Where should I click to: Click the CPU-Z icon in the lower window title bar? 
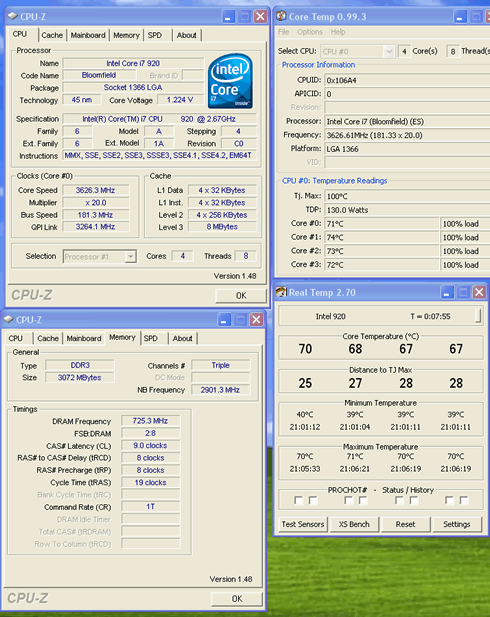coord(9,320)
